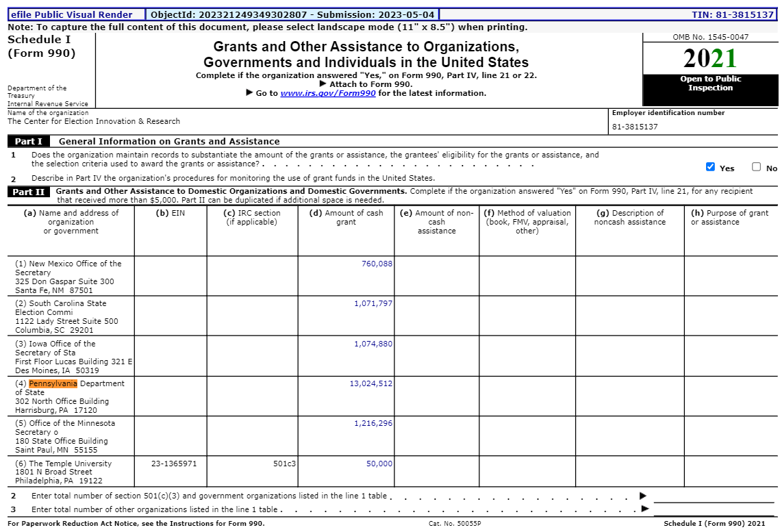
Task: Click the efile Public Visual Render header
Action: (x=72, y=14)
